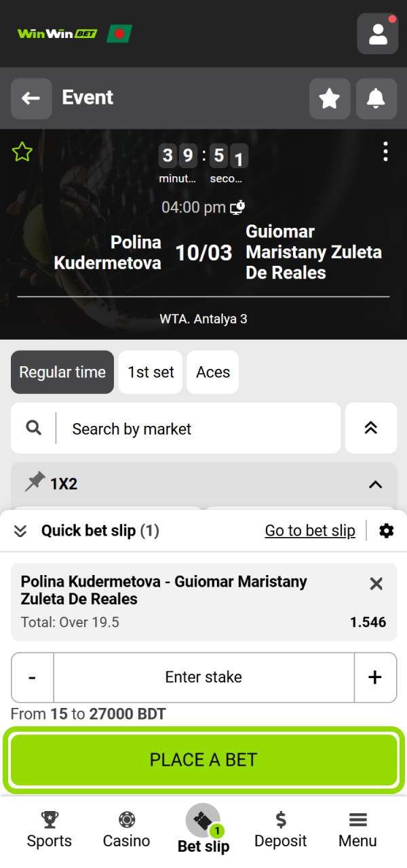
Task: Open the account profile icon
Action: (377, 33)
